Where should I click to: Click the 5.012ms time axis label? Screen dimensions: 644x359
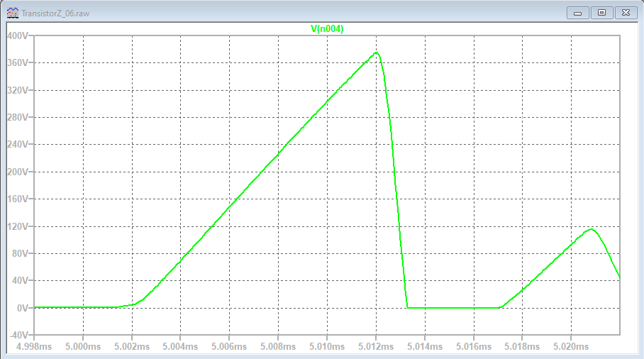[x=376, y=346]
